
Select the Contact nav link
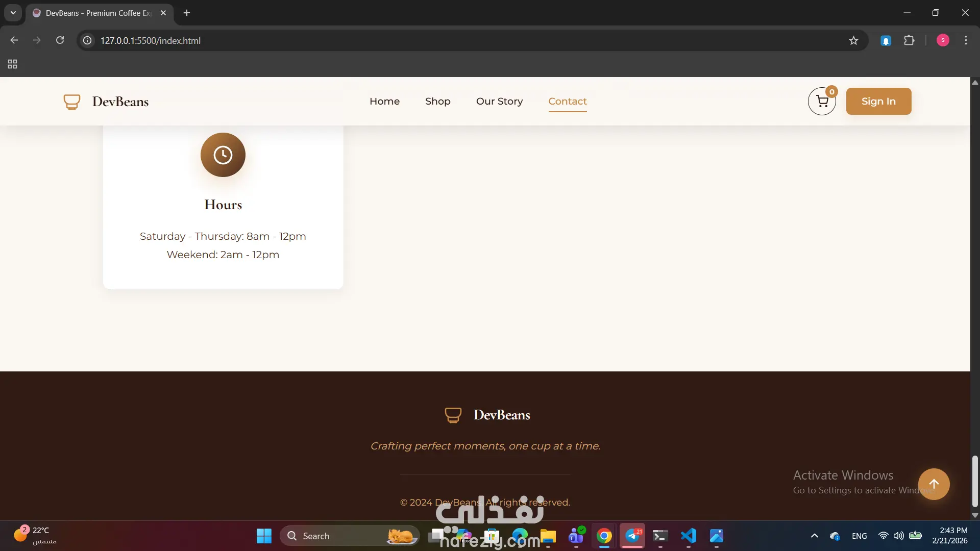coord(567,102)
